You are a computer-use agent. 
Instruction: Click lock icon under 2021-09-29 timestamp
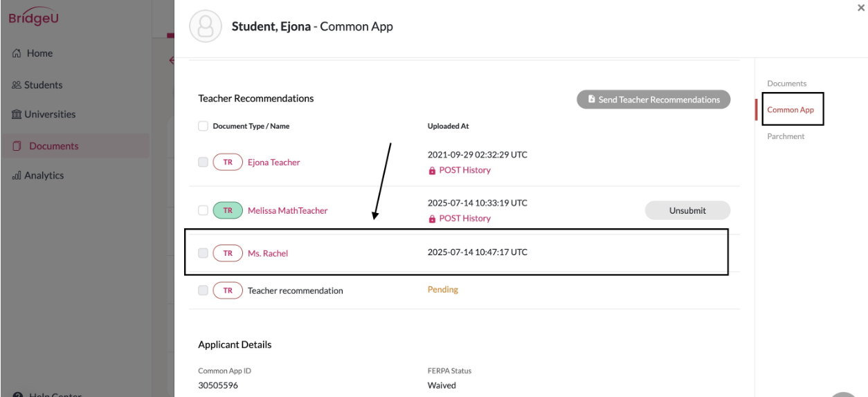tap(432, 170)
